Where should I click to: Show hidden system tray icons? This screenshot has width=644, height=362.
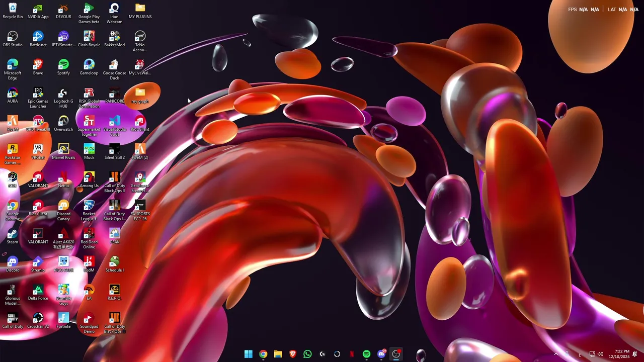555,354
